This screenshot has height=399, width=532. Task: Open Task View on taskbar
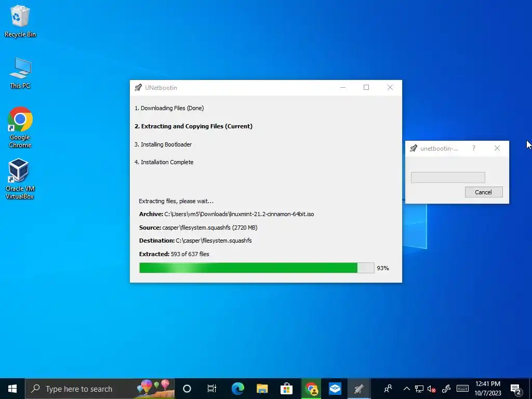click(212, 389)
